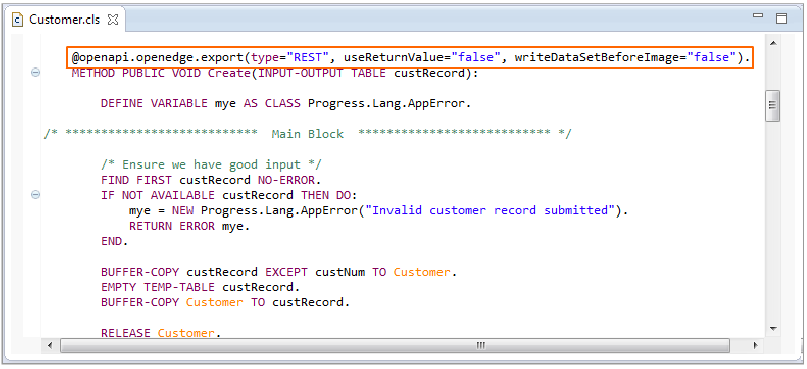This screenshot has width=807, height=369.
Task: Click BUFFER-COPY custRecord EXCEPT custNum line
Action: click(278, 272)
